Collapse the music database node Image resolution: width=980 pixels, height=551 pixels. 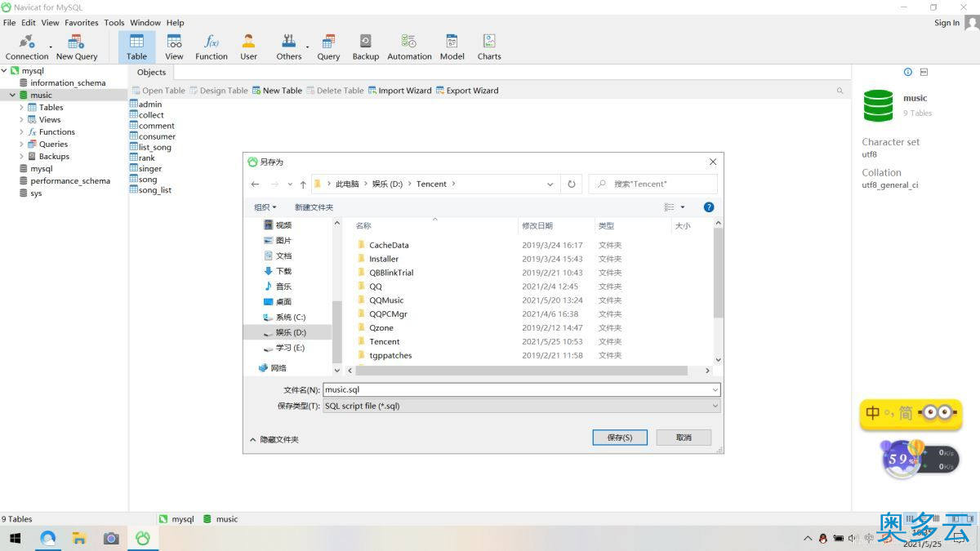pos(12,95)
